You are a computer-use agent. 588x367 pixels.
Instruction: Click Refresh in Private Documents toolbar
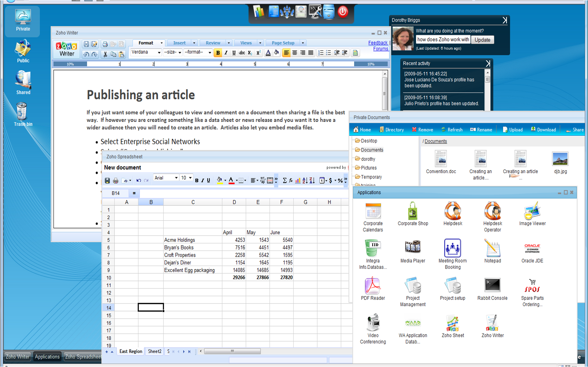[452, 130]
